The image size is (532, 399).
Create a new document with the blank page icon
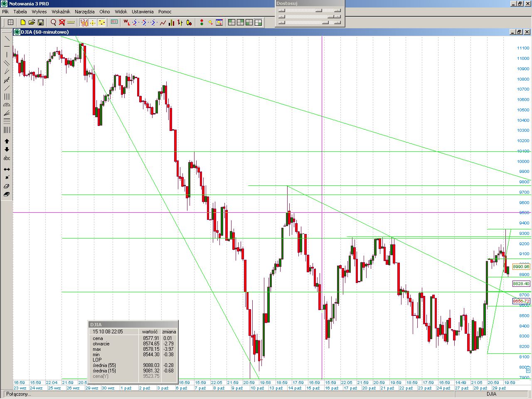tap(23, 22)
